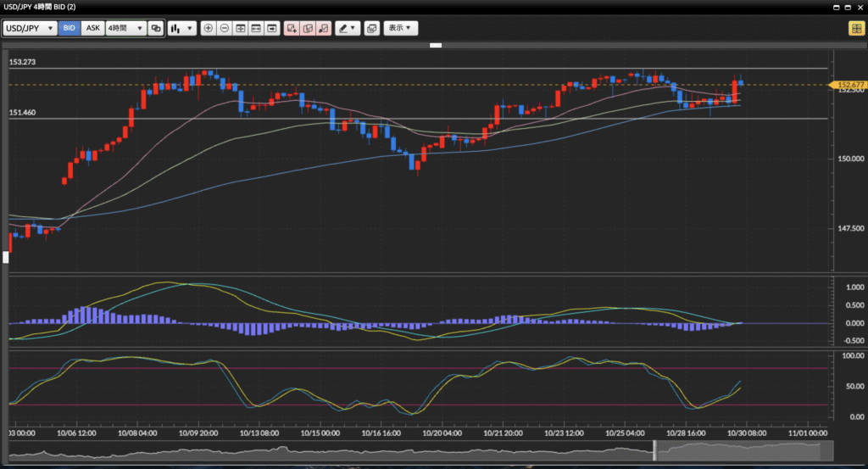This screenshot has width=868, height=469.
Task: Open the 4時間 timeframe dropdown
Action: (125, 28)
